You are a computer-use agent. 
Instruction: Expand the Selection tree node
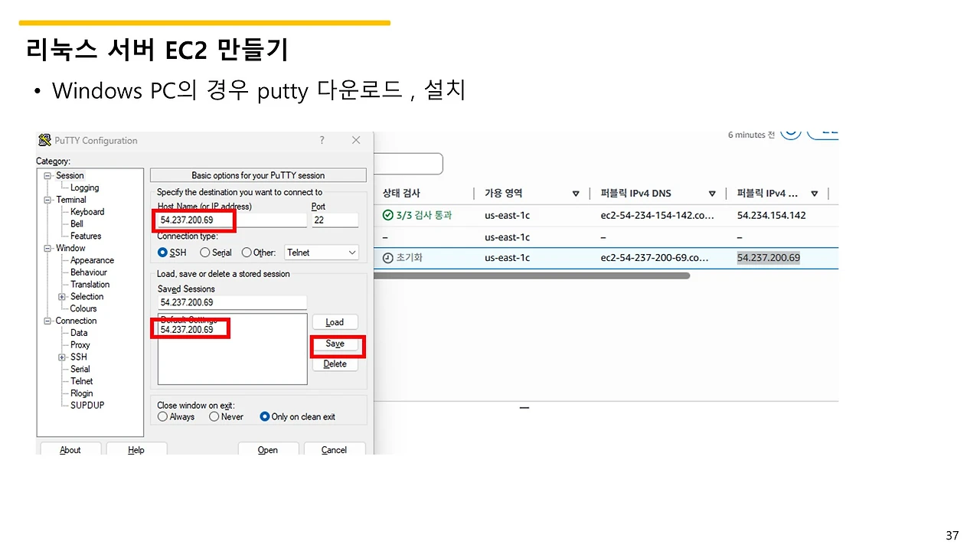click(x=62, y=297)
